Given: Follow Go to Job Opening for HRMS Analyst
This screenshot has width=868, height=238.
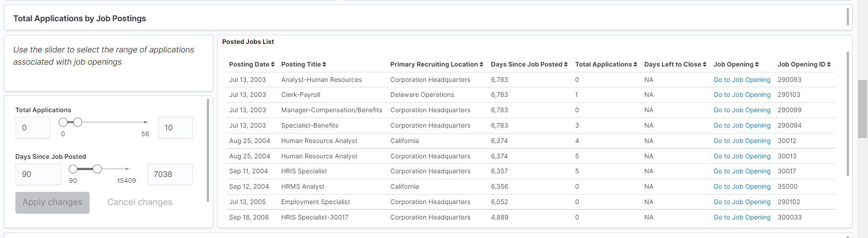Looking at the screenshot, I should coord(742,187).
